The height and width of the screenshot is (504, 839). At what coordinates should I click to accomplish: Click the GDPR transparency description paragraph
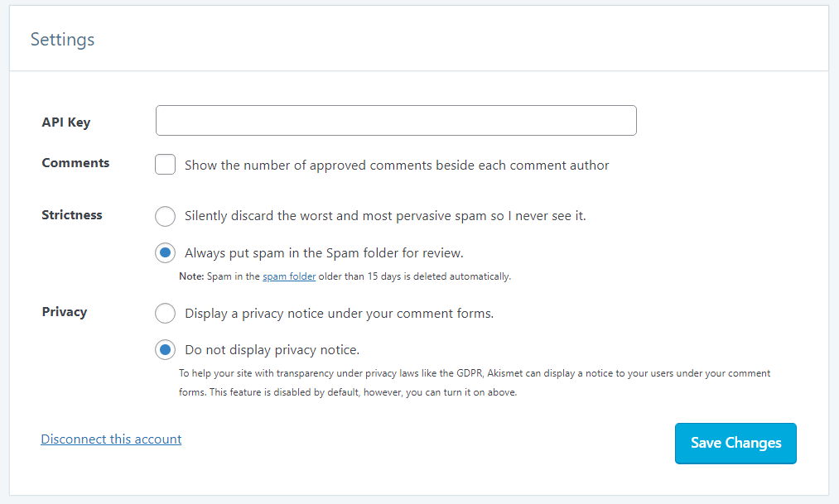coord(474,383)
